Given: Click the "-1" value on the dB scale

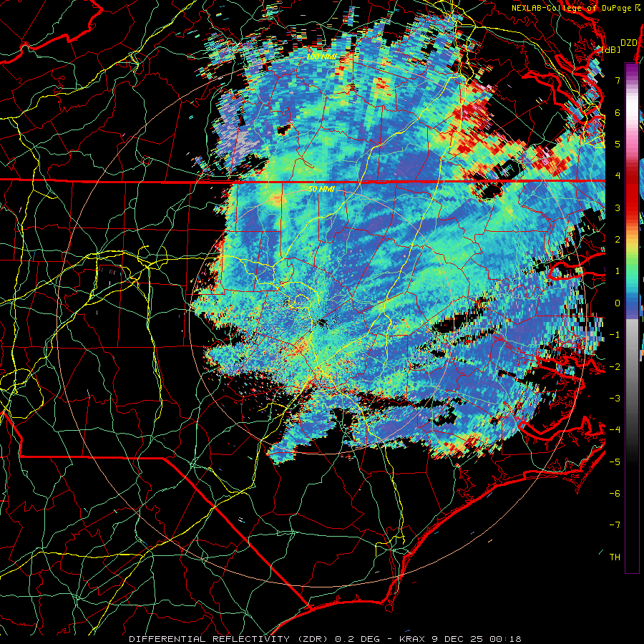Looking at the screenshot, I should (x=615, y=335).
